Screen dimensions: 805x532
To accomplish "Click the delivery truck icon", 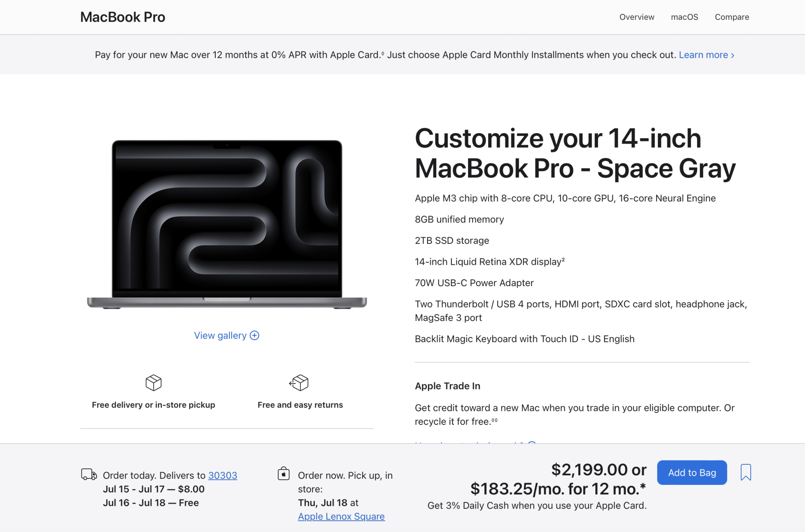I will click(89, 474).
